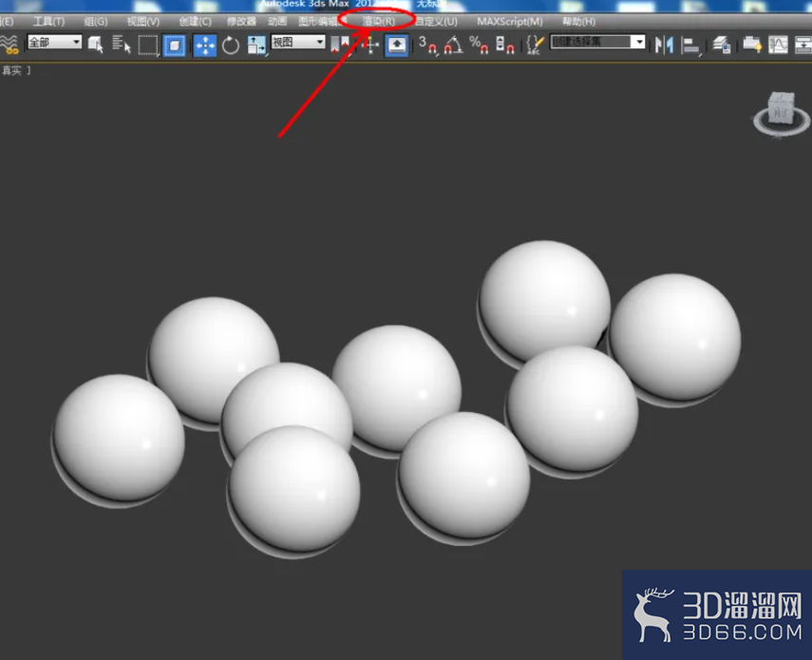Open the 自定义(U) customize menu

coord(436,21)
